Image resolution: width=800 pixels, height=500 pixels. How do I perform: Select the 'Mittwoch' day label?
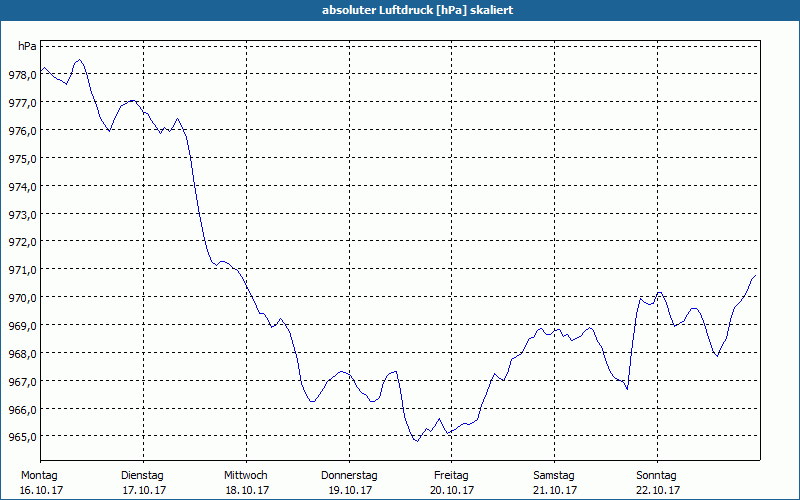(245, 476)
